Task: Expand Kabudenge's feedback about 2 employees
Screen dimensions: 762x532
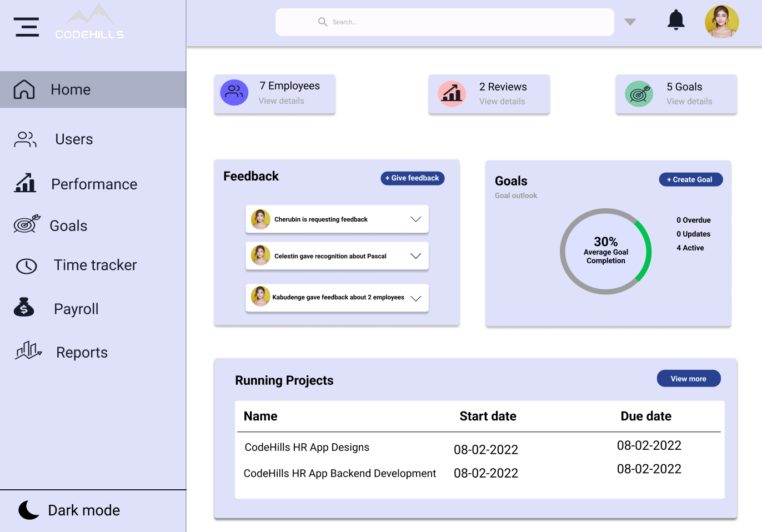Action: pyautogui.click(x=415, y=298)
